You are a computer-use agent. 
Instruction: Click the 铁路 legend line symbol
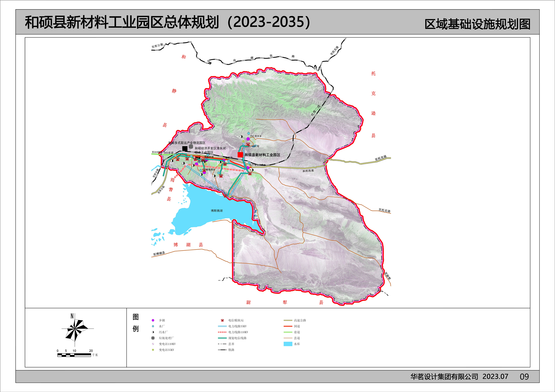pyautogui.click(x=222, y=350)
